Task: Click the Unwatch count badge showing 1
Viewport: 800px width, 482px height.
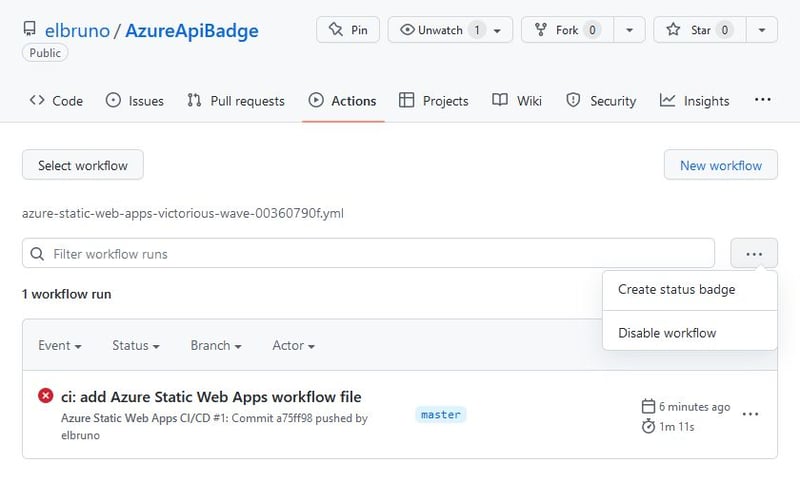Action: 477,30
